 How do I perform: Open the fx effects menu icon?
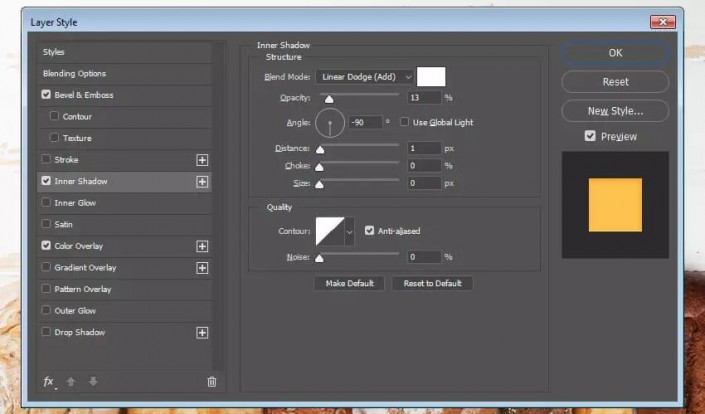[49, 382]
